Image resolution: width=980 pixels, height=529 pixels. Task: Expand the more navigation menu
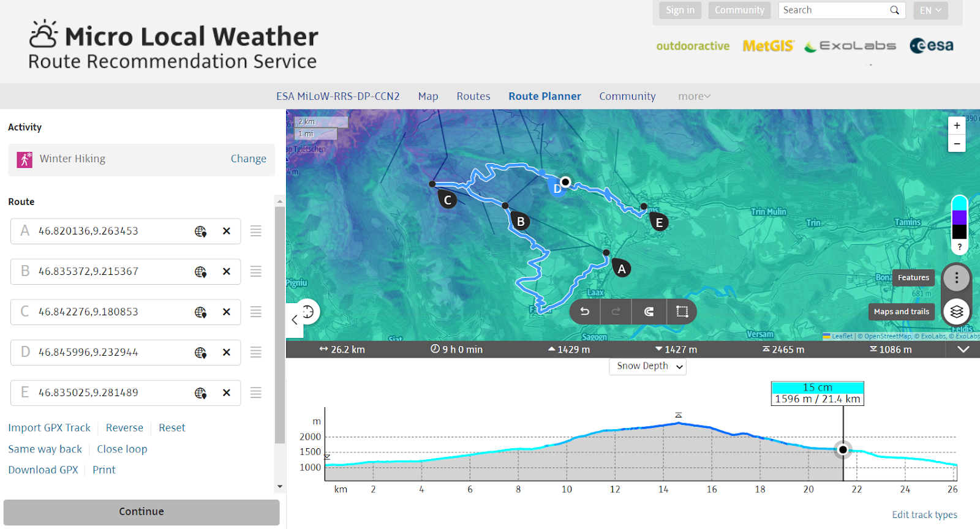694,96
